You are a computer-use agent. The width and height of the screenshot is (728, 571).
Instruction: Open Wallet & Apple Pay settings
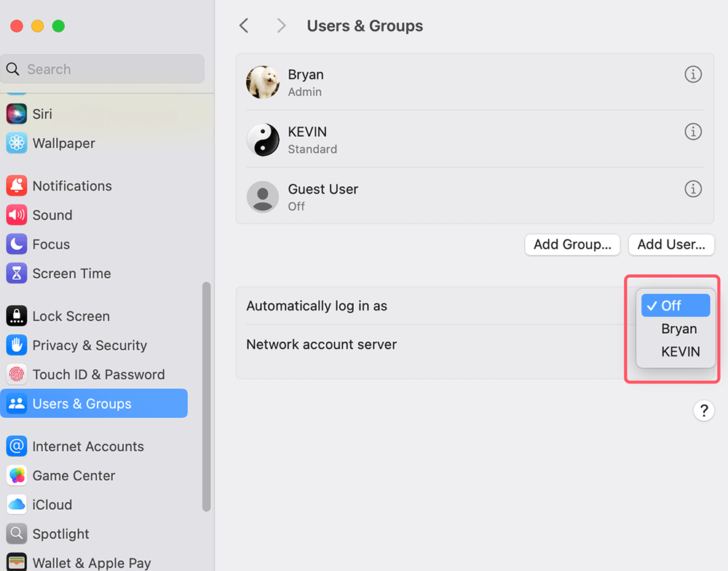(x=91, y=561)
